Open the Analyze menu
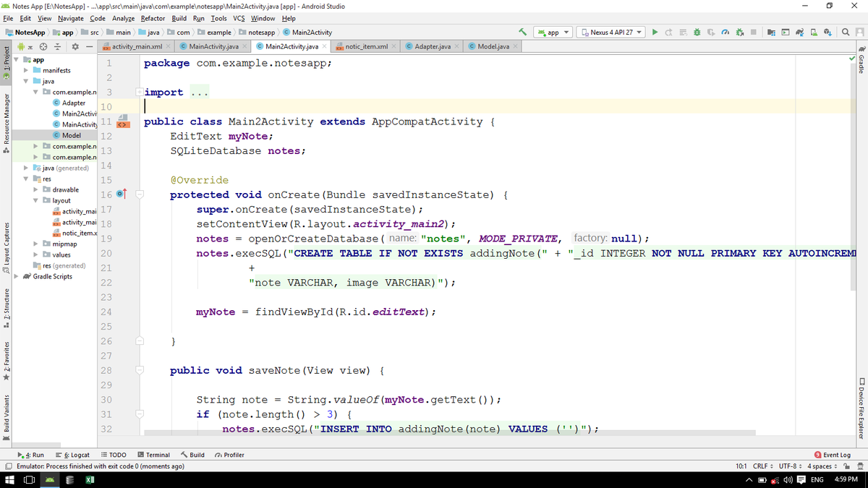 [x=124, y=18]
